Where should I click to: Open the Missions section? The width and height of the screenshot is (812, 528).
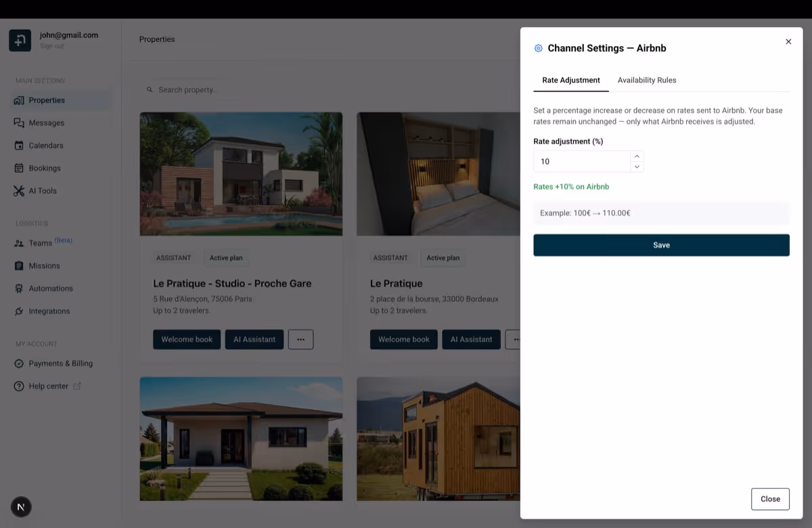coord(43,265)
